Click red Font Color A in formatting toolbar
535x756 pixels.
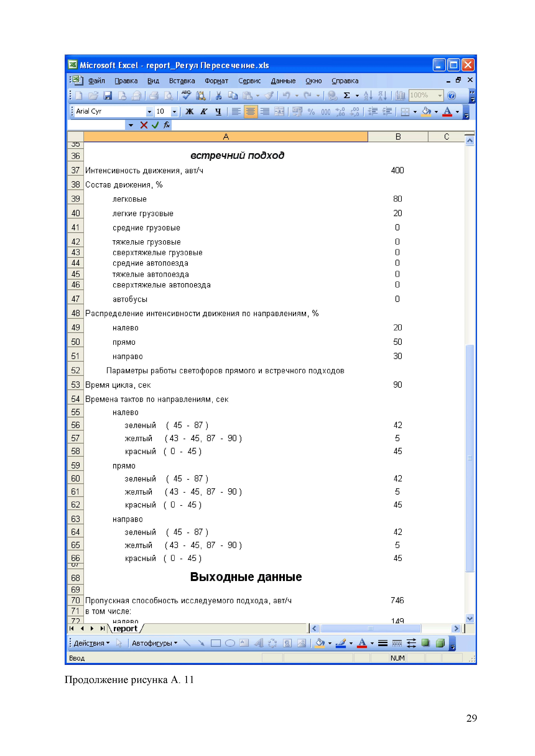pyautogui.click(x=447, y=112)
